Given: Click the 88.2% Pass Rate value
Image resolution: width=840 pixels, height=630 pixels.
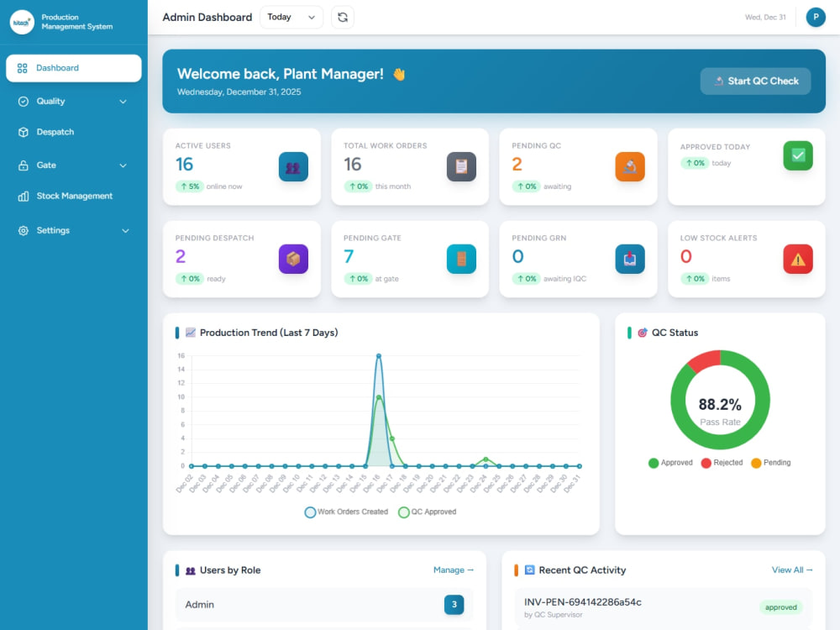Looking at the screenshot, I should 720,405.
